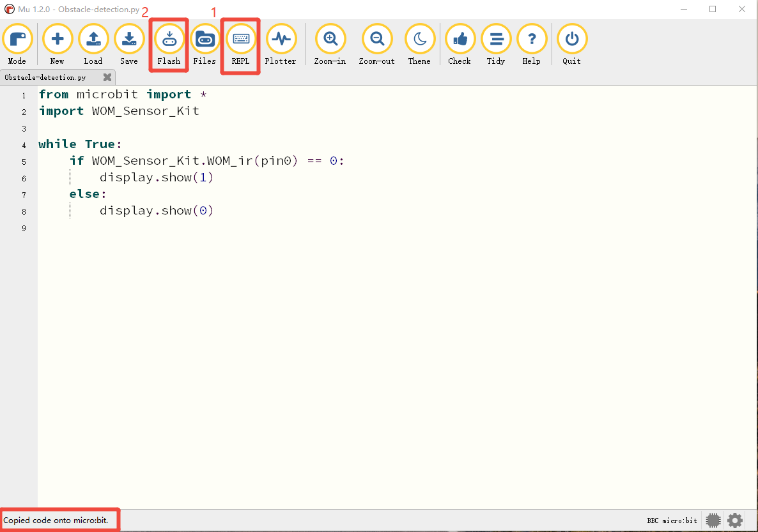
Task: Open the Mode selector
Action: coord(17,45)
